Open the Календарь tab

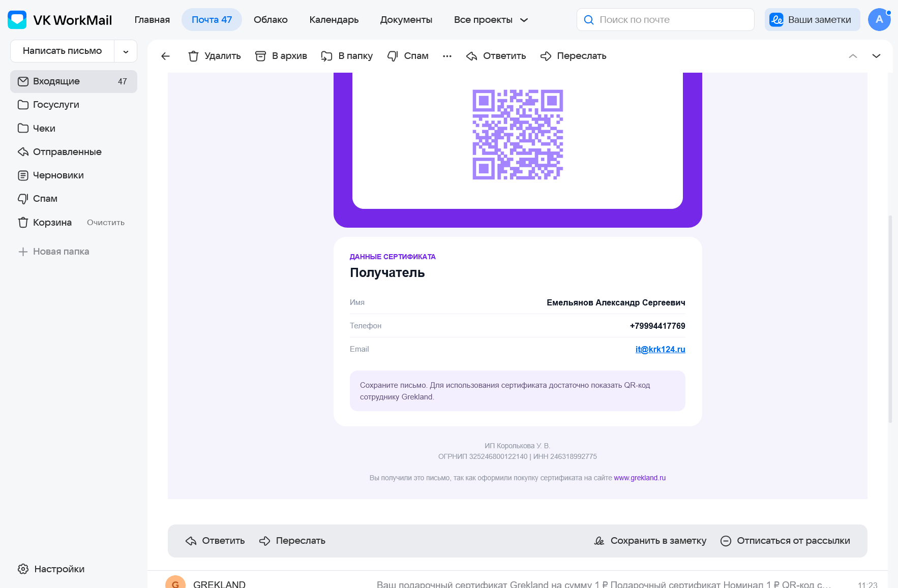tap(334, 20)
